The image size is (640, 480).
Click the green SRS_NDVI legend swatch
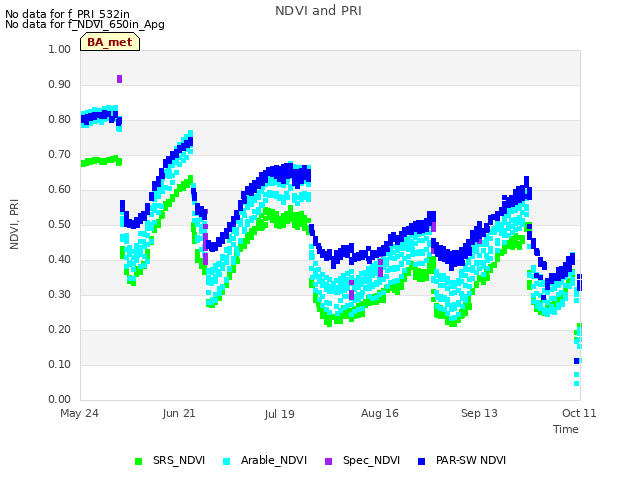click(x=138, y=461)
